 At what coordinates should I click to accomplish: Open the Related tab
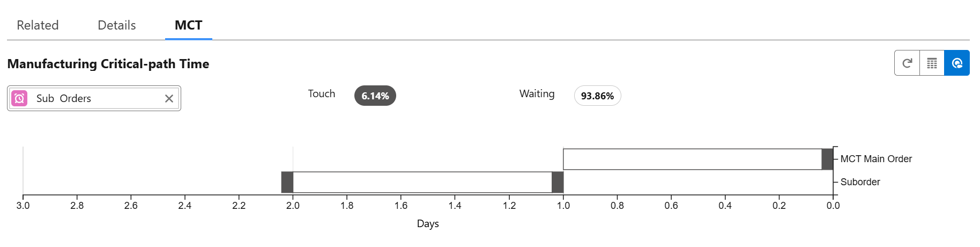(38, 25)
